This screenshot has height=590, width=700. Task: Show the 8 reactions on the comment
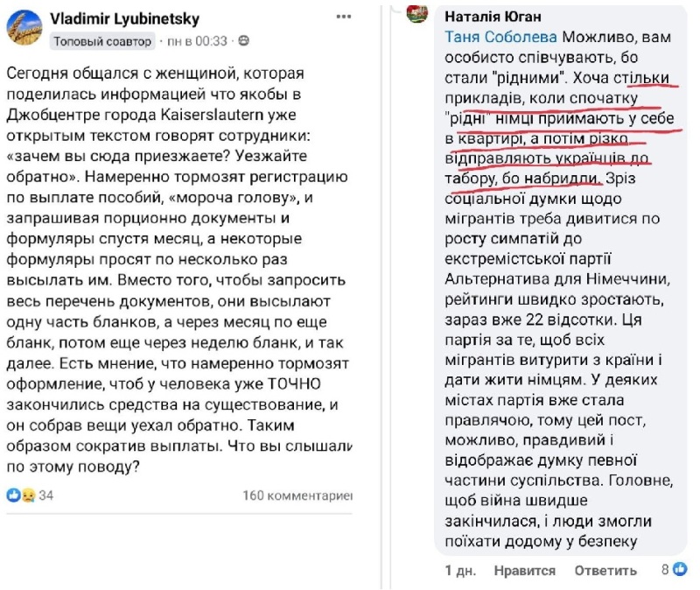point(665,569)
